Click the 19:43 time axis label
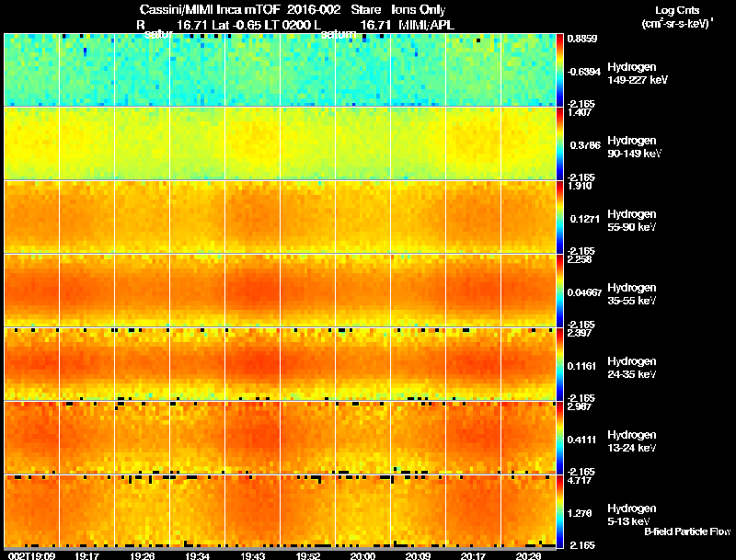Viewport: 736px width, 560px height. click(x=252, y=556)
